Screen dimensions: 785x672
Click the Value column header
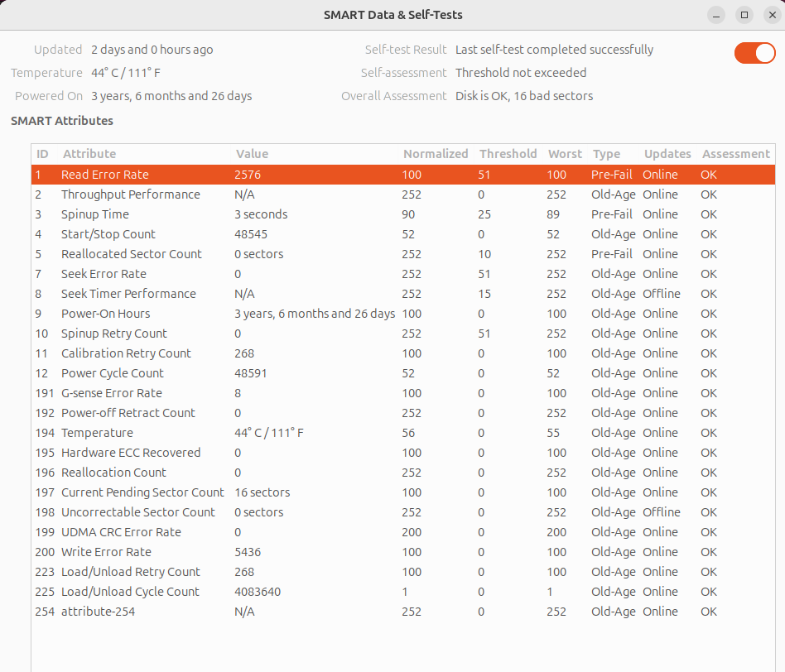315,154
